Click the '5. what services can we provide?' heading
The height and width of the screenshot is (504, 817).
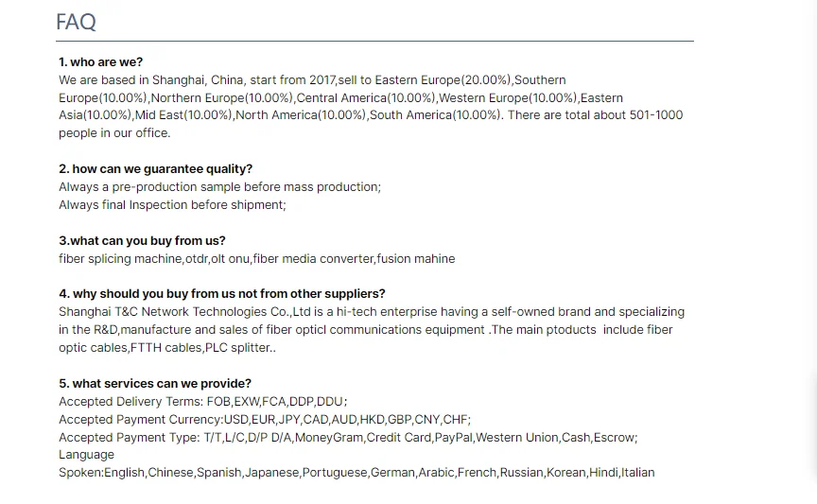click(155, 384)
